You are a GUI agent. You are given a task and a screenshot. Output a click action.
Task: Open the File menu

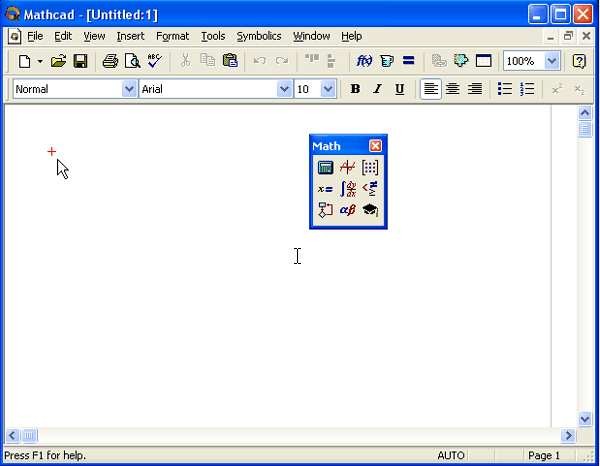(35, 36)
